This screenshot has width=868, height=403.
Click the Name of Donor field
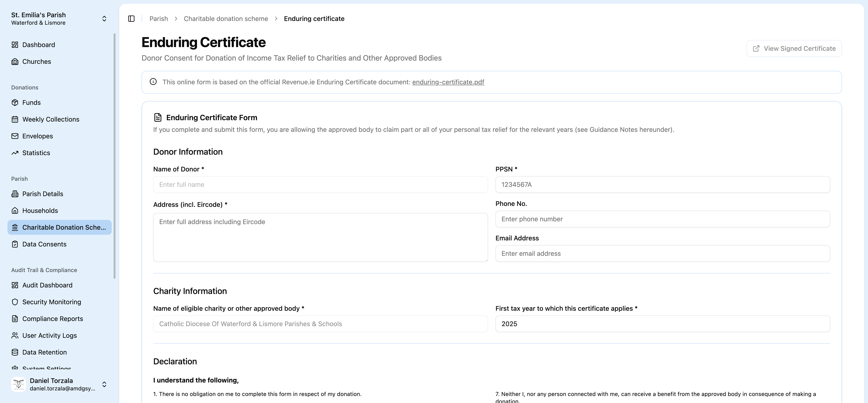(320, 184)
